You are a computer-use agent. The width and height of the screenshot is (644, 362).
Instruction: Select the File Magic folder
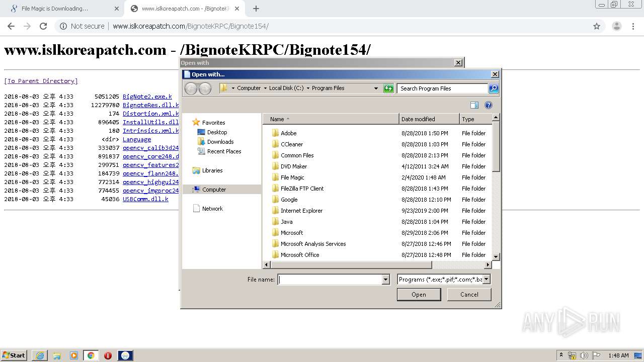[292, 177]
